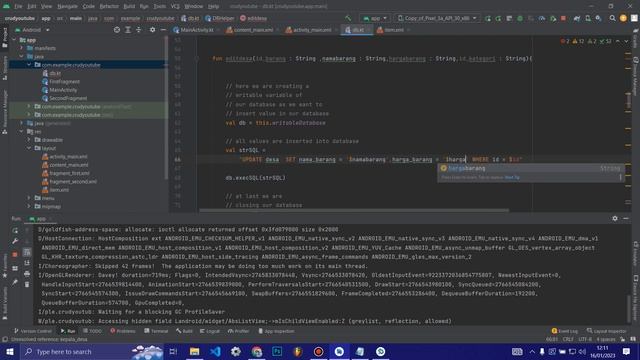The width and height of the screenshot is (640, 360).
Task: Click the Windows Start button
Action: pyautogui.click(x=10, y=351)
